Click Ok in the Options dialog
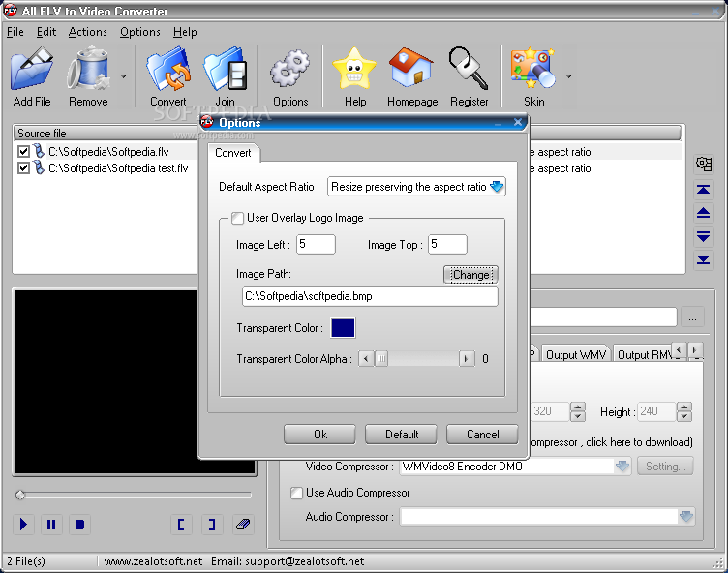728x573 pixels. 319,435
